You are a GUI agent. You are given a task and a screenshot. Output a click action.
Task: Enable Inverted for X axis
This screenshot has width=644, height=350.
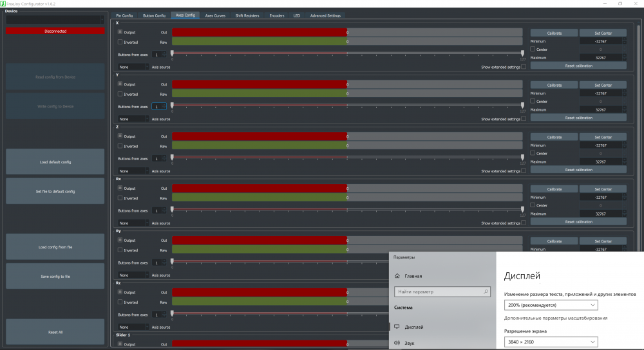coord(120,42)
